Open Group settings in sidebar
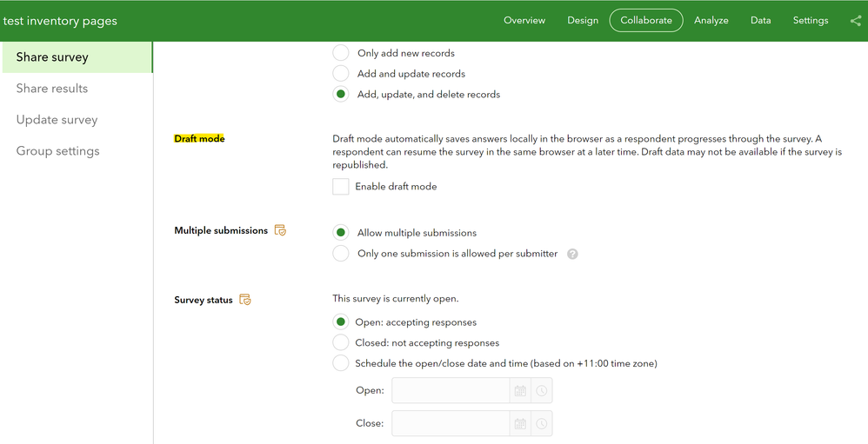This screenshot has height=444, width=868. 57,151
